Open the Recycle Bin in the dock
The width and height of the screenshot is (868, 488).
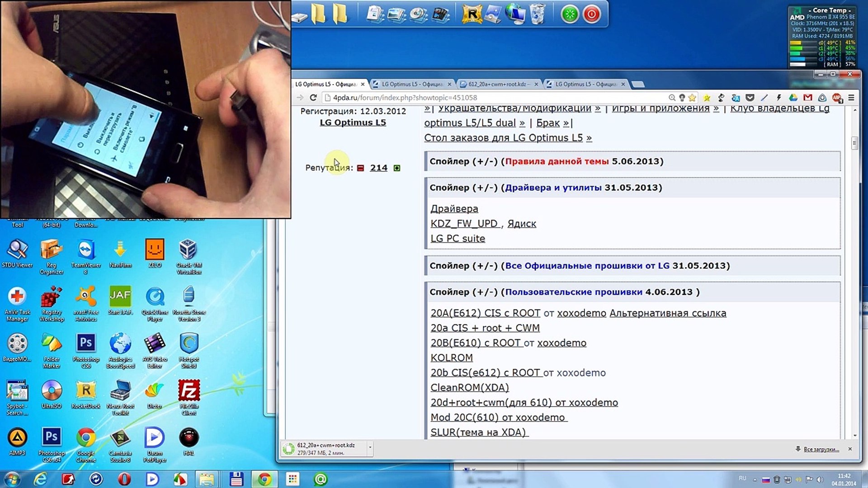tap(537, 14)
